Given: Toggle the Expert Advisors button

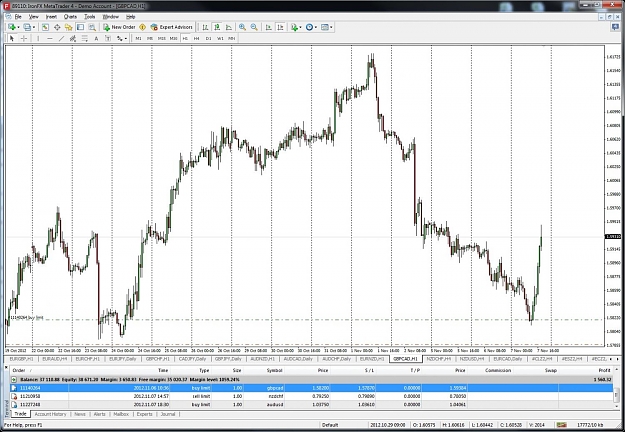Looking at the screenshot, I should point(172,27).
